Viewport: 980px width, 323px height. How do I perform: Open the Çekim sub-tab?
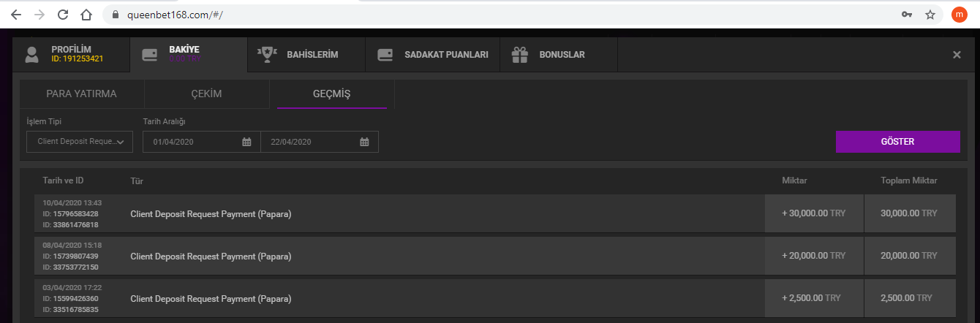(x=206, y=94)
